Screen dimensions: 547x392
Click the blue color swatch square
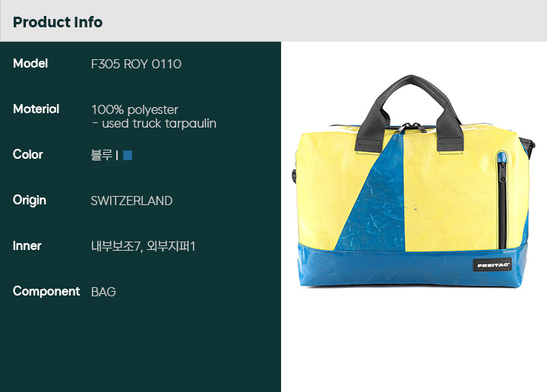pyautogui.click(x=128, y=155)
